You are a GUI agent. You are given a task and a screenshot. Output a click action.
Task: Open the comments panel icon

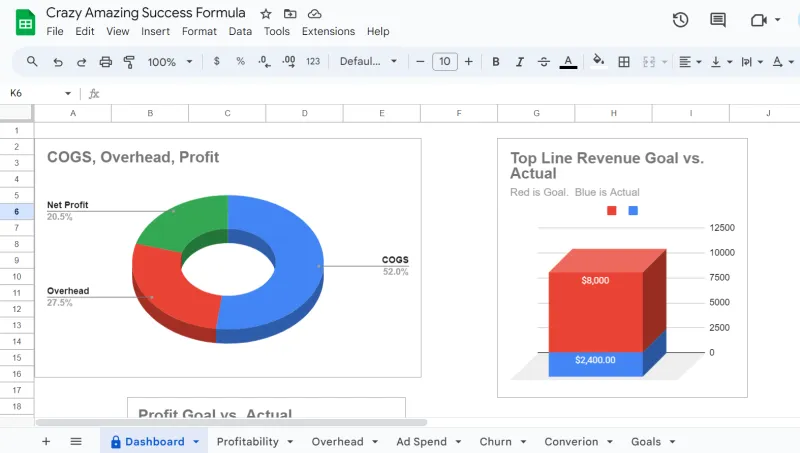coord(718,20)
